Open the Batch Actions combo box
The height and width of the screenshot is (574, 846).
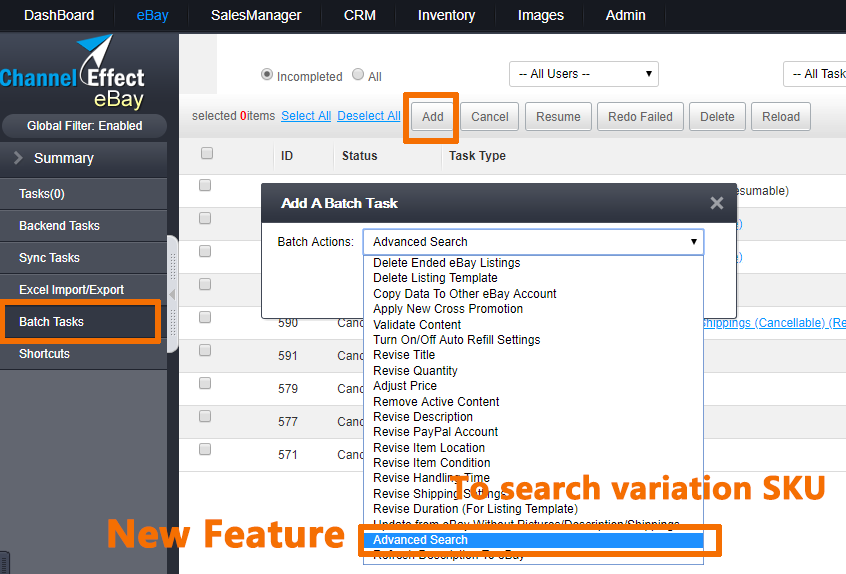pos(534,242)
